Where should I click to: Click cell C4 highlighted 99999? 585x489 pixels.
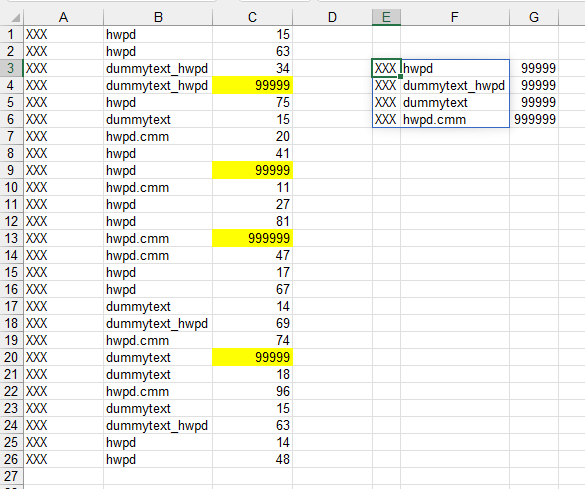(x=253, y=85)
